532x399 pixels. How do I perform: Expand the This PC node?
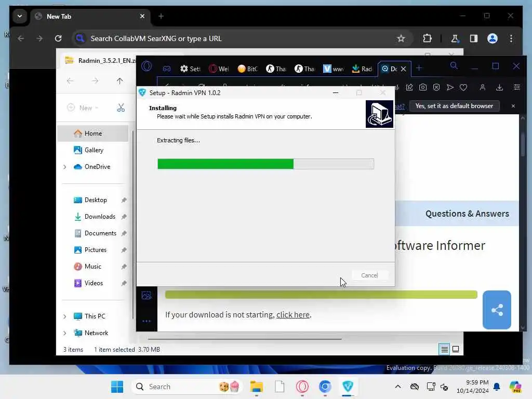(64, 316)
